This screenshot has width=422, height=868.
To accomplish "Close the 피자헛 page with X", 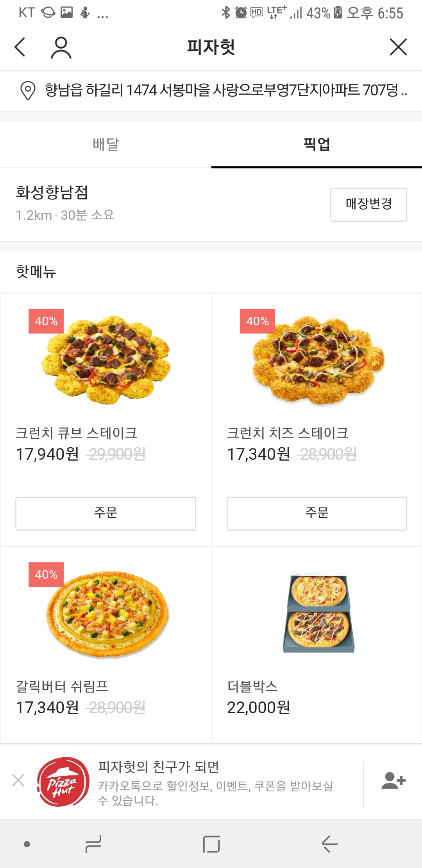I will tap(398, 47).
